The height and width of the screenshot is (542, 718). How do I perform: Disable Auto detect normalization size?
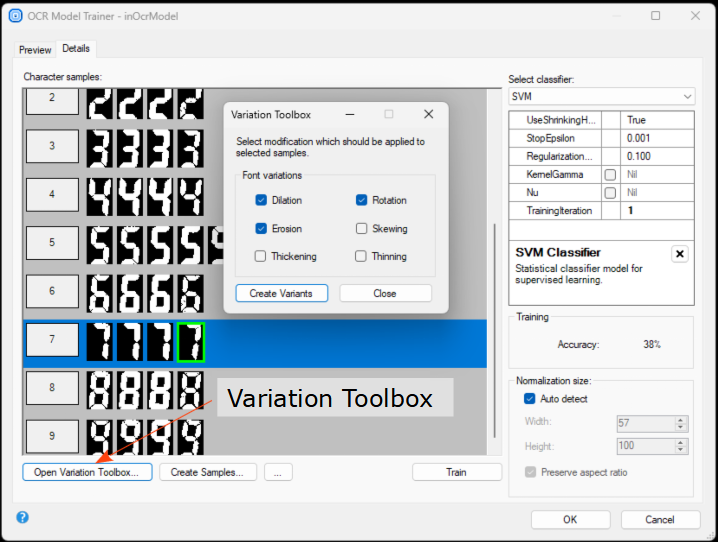530,399
